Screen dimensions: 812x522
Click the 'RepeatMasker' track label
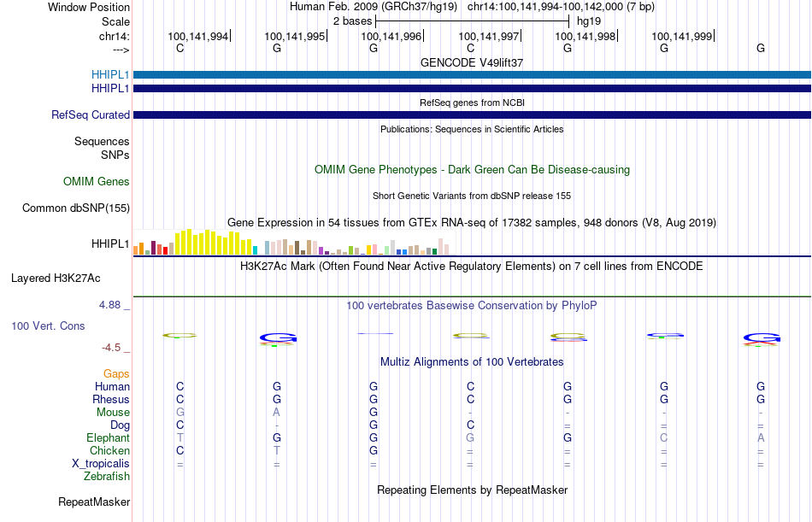pos(94,501)
